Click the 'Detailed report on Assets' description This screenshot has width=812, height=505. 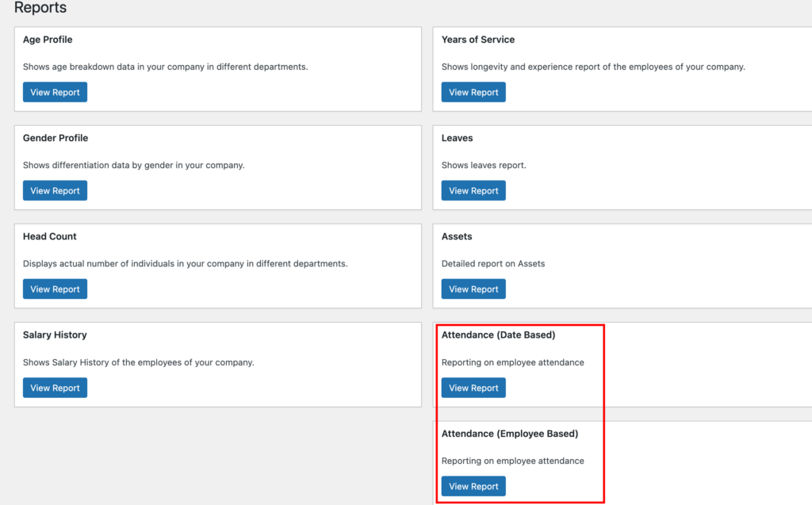click(493, 264)
